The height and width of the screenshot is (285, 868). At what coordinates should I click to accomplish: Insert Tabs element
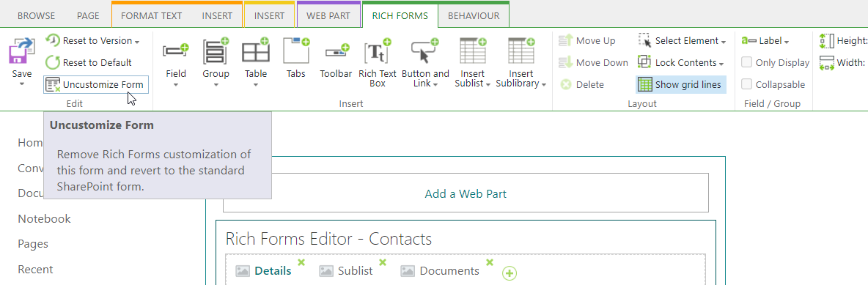296,58
